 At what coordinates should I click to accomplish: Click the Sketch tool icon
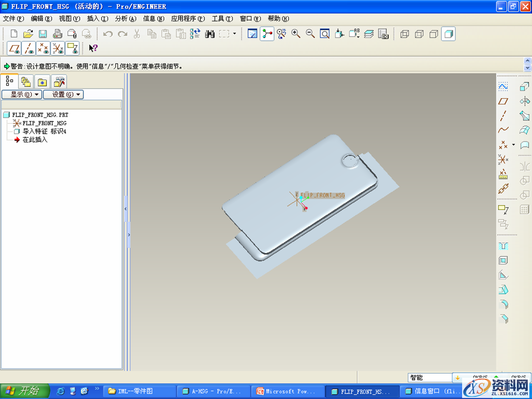tap(503, 87)
